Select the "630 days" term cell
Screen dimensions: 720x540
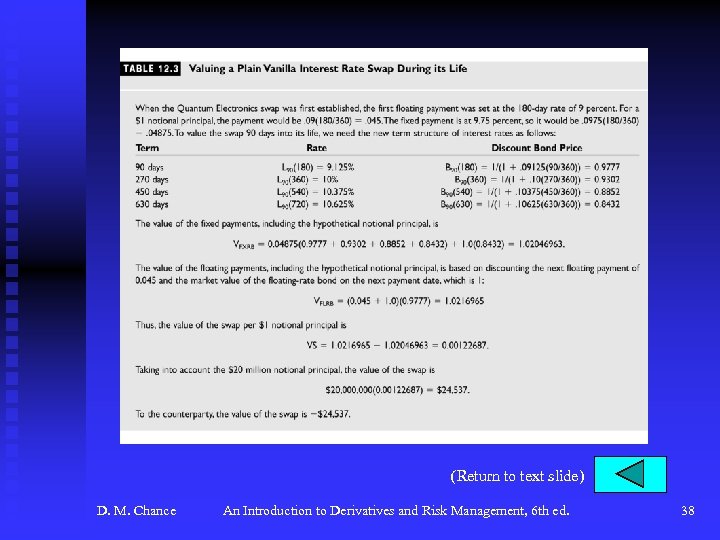[x=152, y=204]
